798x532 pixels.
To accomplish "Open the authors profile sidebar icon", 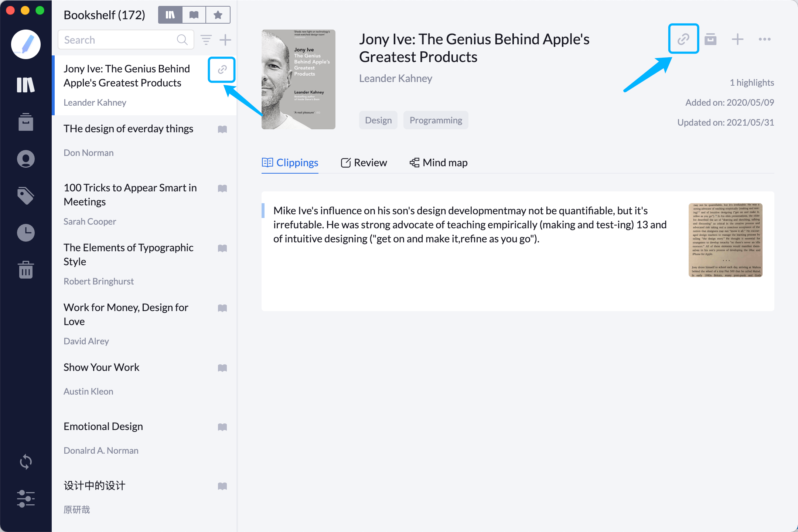I will [26, 159].
